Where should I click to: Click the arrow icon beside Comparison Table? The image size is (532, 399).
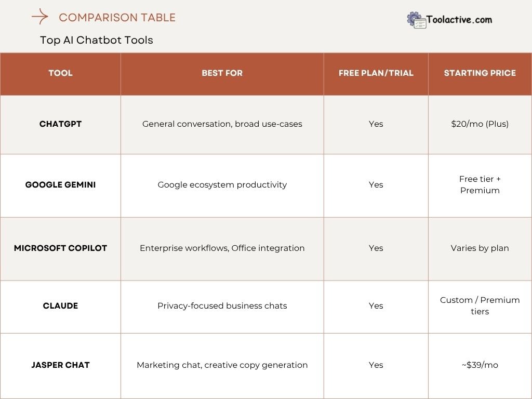click(x=39, y=17)
